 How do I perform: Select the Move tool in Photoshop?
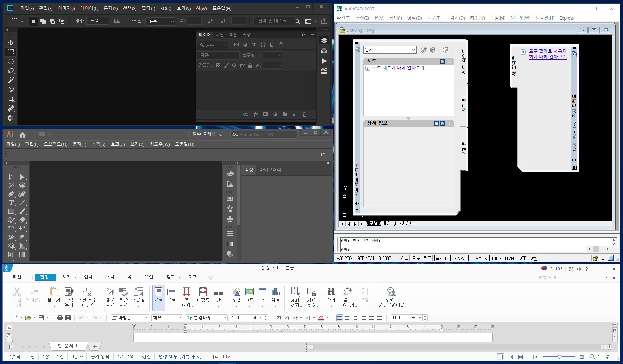click(11, 43)
